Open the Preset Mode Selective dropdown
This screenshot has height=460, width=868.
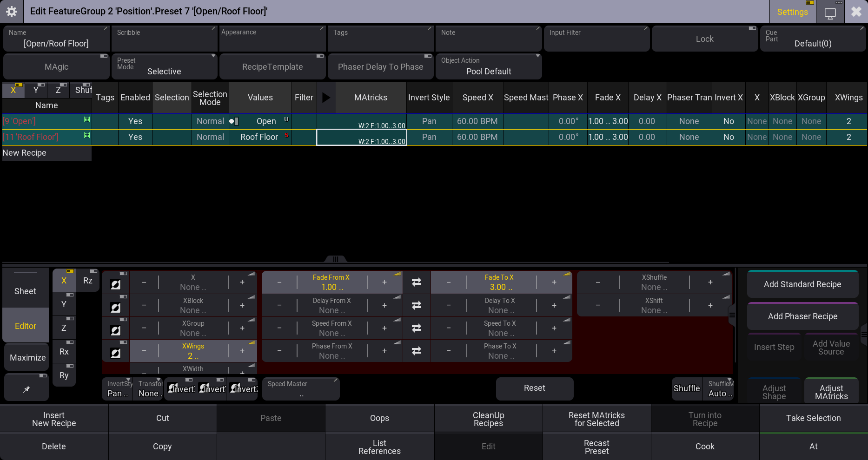pos(165,67)
